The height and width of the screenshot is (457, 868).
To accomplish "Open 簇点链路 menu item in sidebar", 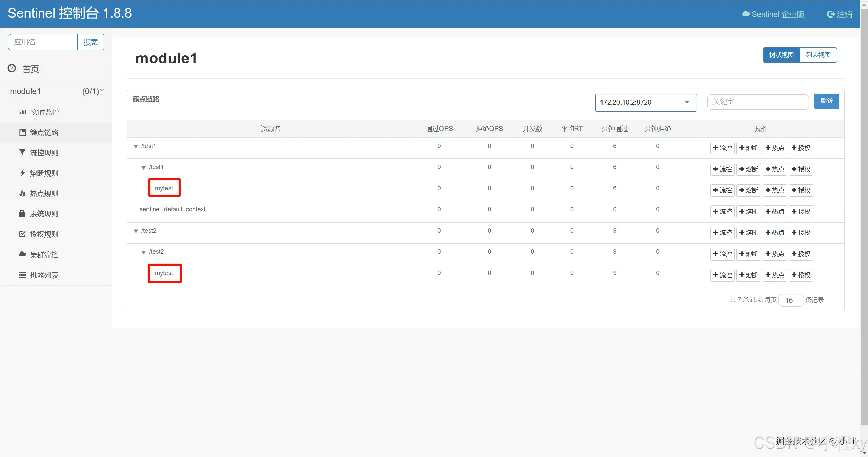I will [44, 132].
